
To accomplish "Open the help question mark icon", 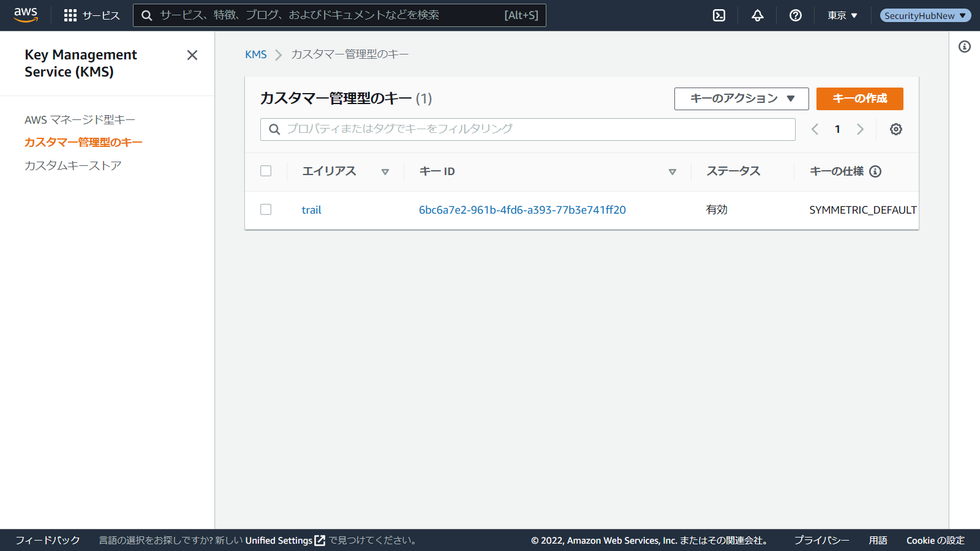I will (x=796, y=15).
